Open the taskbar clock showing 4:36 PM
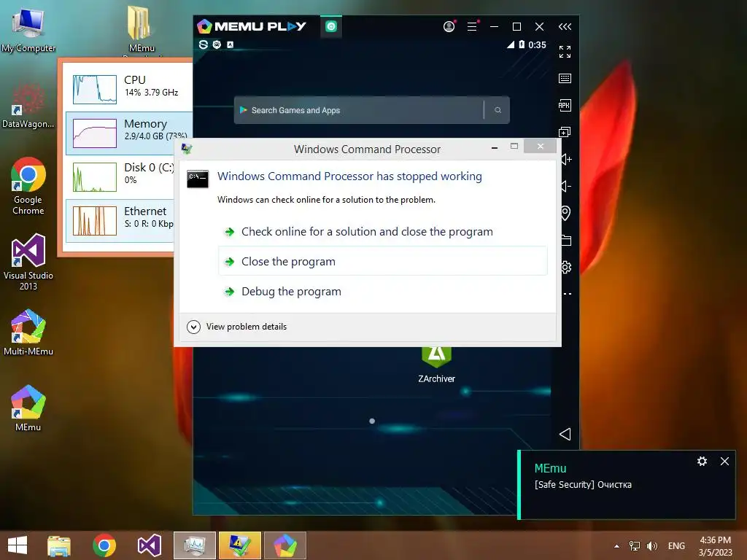This screenshot has height=560, width=747. point(715,545)
